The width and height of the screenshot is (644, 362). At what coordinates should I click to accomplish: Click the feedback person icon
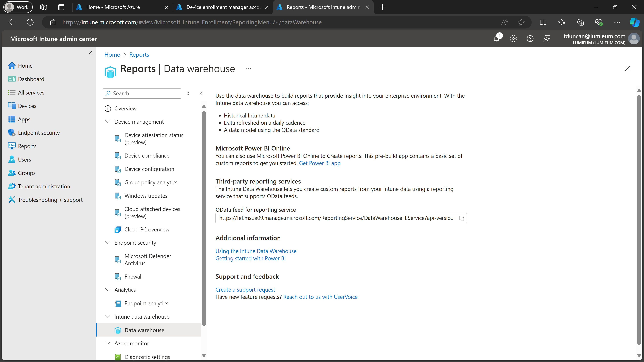click(x=547, y=39)
